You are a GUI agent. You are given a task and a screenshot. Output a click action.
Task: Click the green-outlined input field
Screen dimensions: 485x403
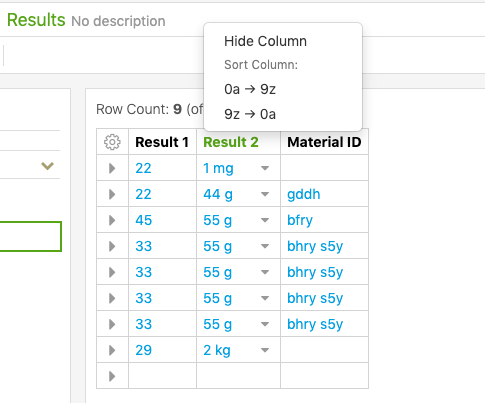pyautogui.click(x=30, y=236)
